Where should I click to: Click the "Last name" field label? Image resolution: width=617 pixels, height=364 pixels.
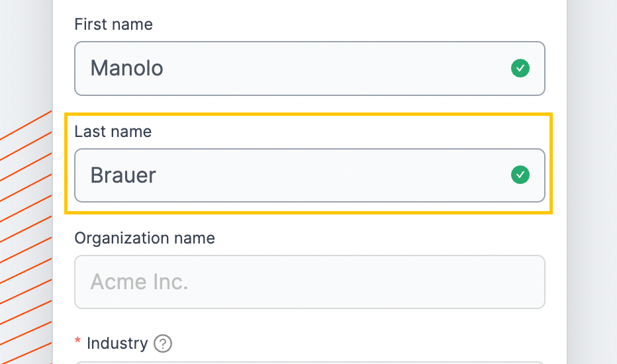[x=113, y=132]
